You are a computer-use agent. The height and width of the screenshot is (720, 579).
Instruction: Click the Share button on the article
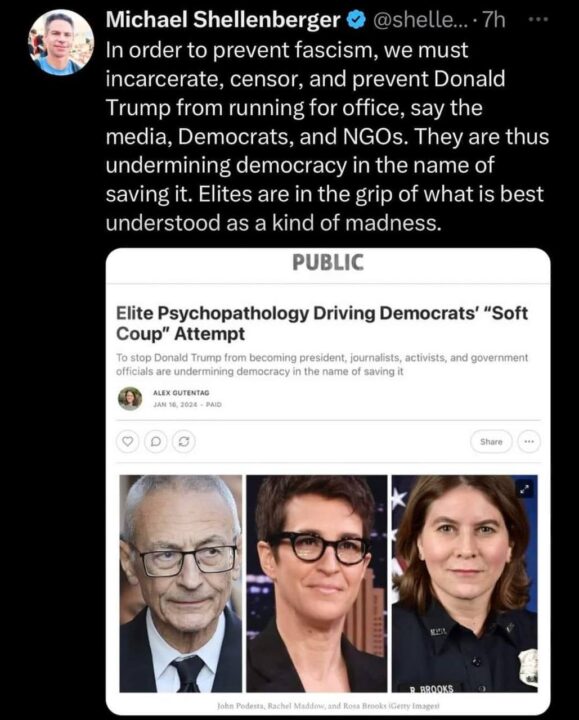(491, 442)
